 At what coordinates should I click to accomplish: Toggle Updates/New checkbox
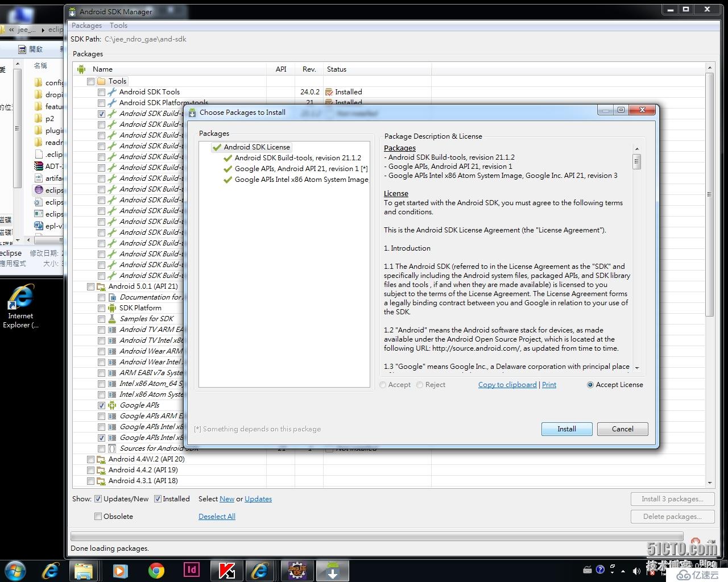pos(98,499)
